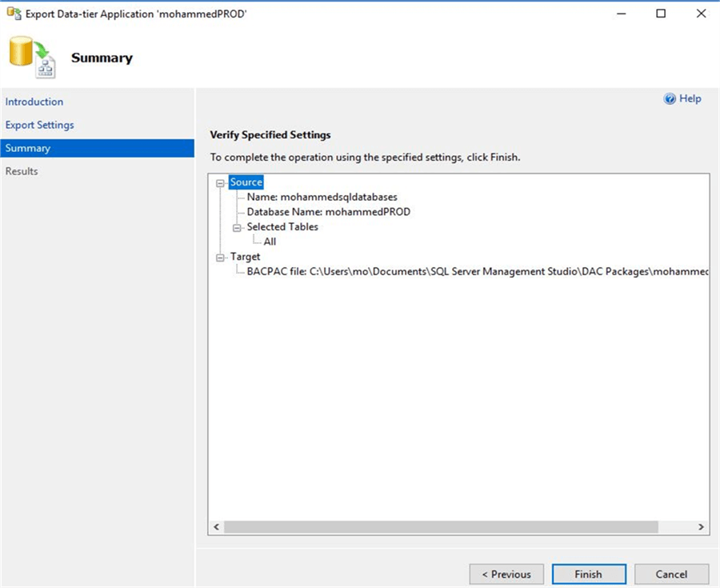Click the Help question mark icon
720x588 pixels.
click(x=670, y=99)
